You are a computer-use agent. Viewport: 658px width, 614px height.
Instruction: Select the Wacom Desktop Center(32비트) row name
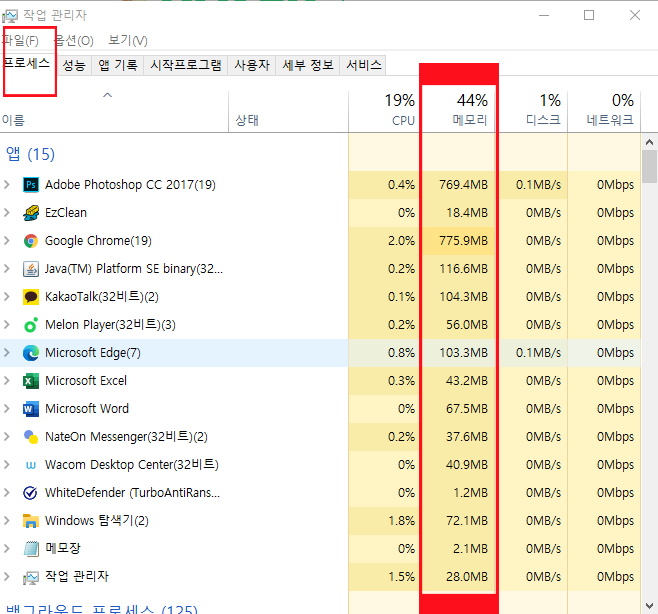(x=132, y=465)
